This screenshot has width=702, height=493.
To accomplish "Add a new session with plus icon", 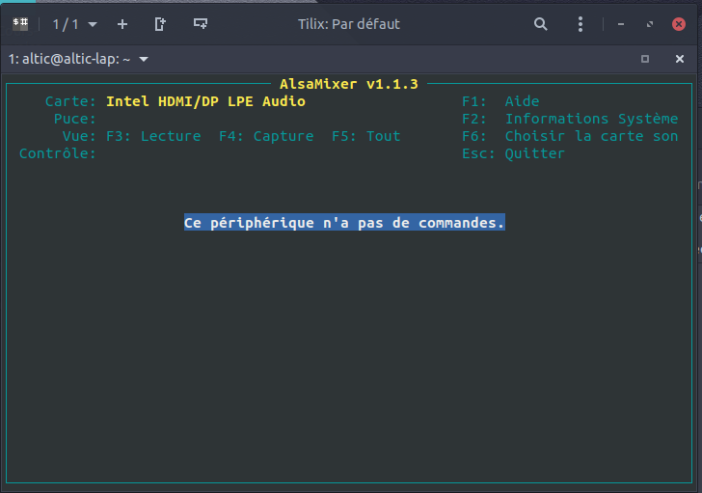I will pyautogui.click(x=122, y=24).
